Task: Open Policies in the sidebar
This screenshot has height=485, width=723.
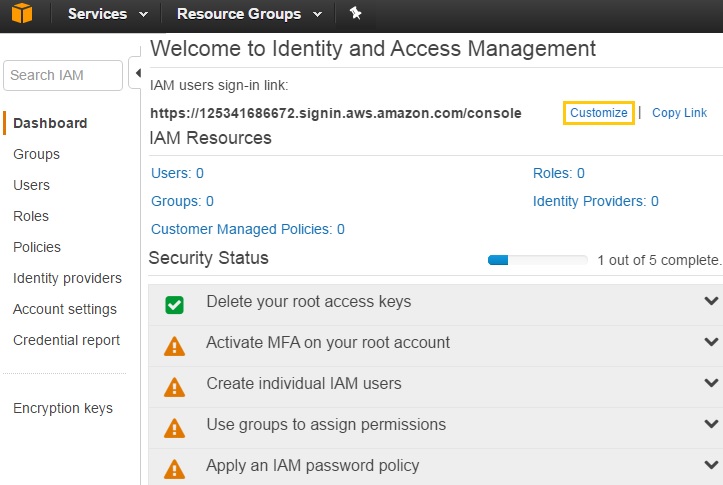Action: point(37,247)
